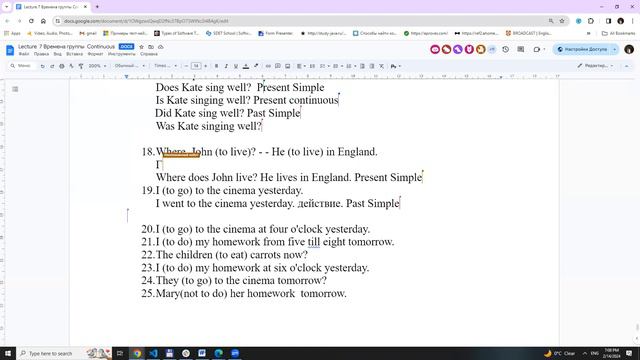The height and width of the screenshot is (360, 640).
Task: Open the gmail bookmark
Action: click(88, 33)
